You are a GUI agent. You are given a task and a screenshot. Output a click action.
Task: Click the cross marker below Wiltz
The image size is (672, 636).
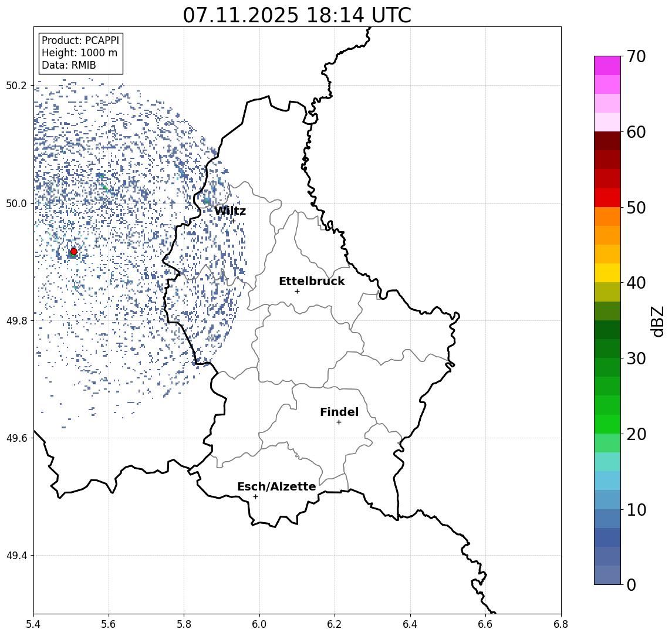(x=233, y=221)
